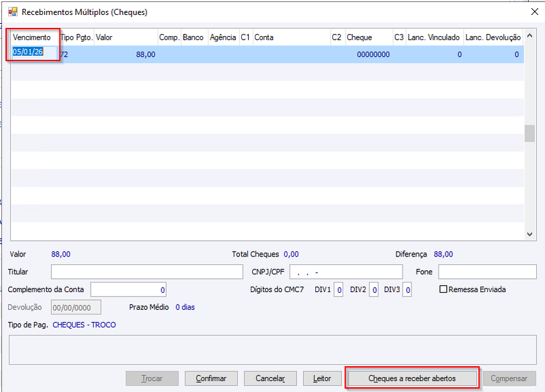Screen dimensions: 545x392
Task: Click into the CNPJ/CPF field
Action: [346, 272]
